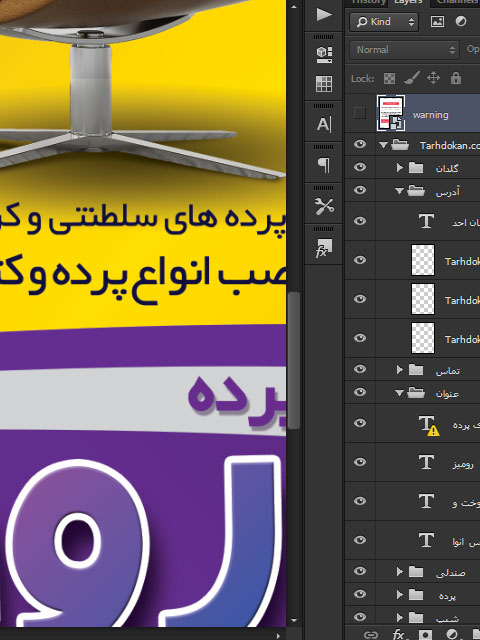
Task: Click warning T icon of پرده text layer
Action: click(x=429, y=425)
